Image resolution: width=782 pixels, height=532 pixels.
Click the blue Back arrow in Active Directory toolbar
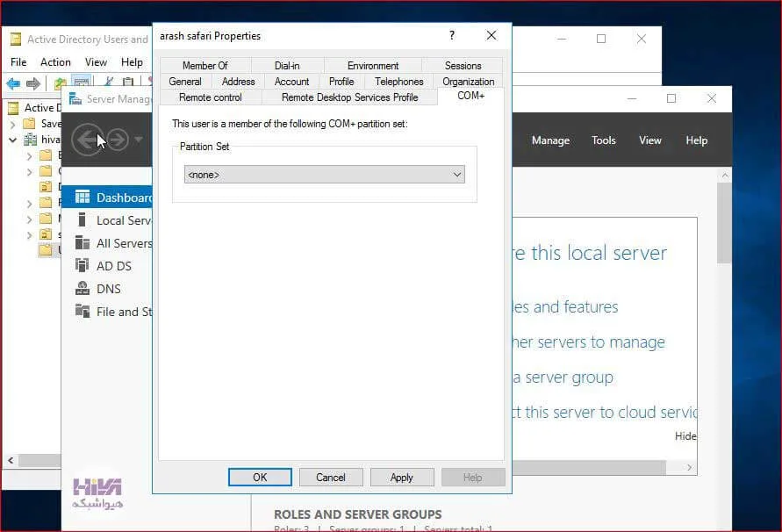point(13,83)
